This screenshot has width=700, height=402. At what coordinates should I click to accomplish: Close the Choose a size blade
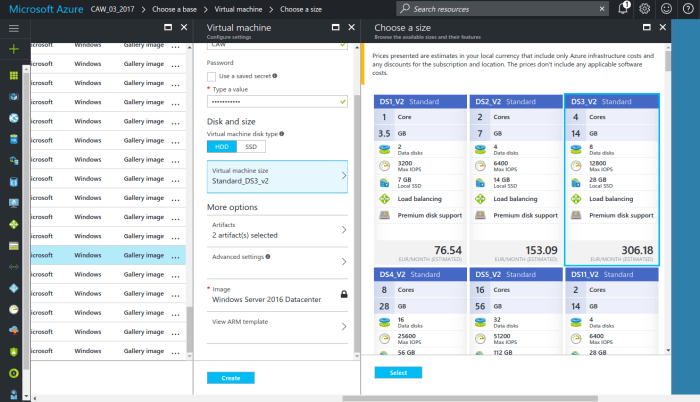[662, 27]
